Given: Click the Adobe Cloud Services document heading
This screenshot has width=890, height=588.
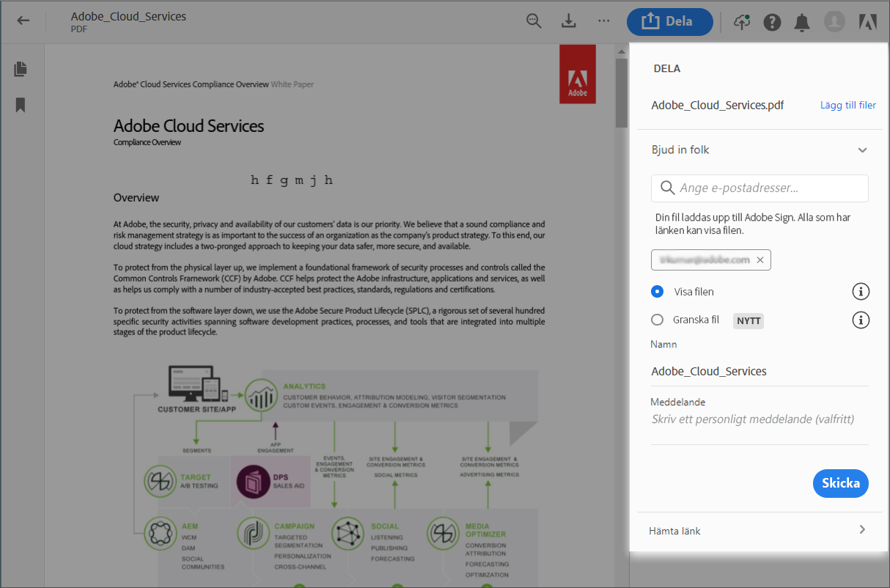Looking at the screenshot, I should [188, 126].
